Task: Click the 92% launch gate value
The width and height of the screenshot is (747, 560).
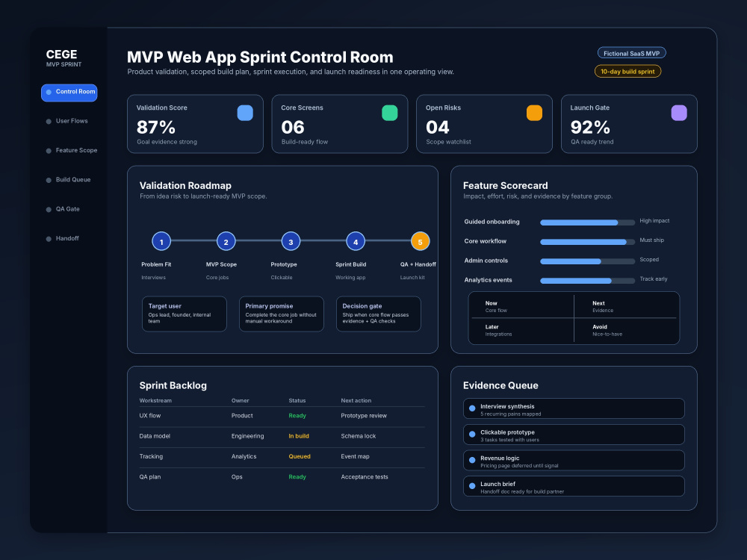Action: [590, 128]
